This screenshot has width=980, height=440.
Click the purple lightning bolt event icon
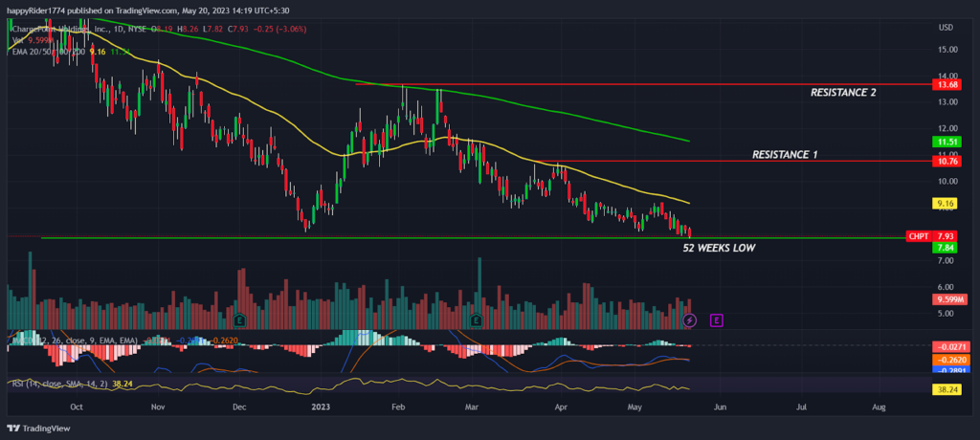[689, 320]
